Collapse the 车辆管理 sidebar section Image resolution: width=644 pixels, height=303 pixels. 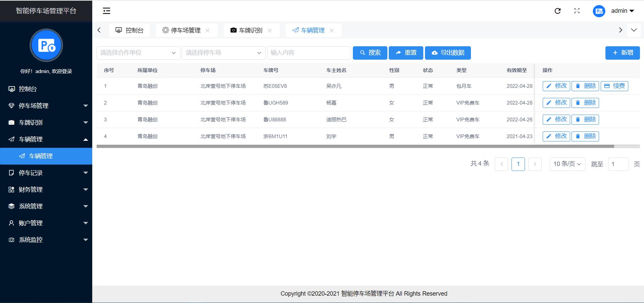(86, 139)
